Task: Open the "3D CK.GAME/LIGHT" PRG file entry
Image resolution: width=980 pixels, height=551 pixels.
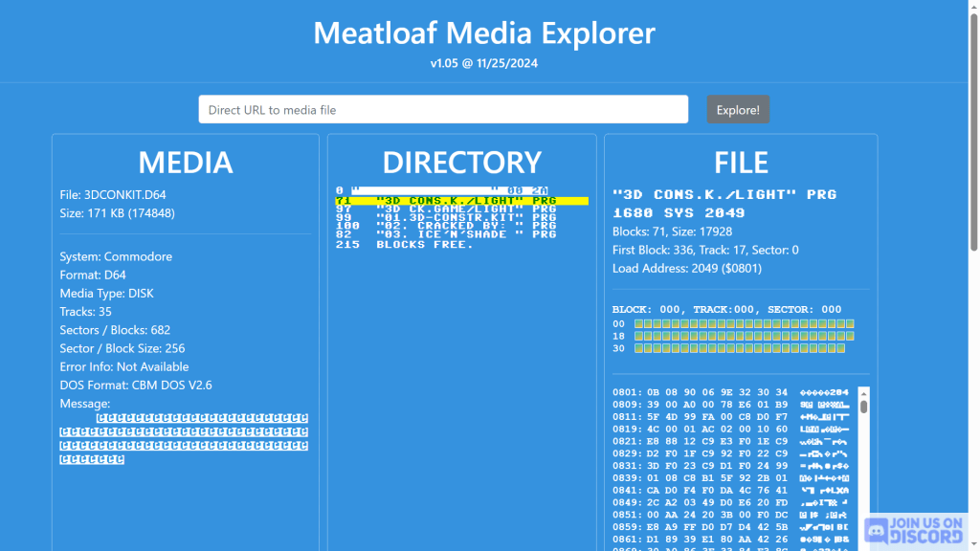Action: [x=446, y=209]
